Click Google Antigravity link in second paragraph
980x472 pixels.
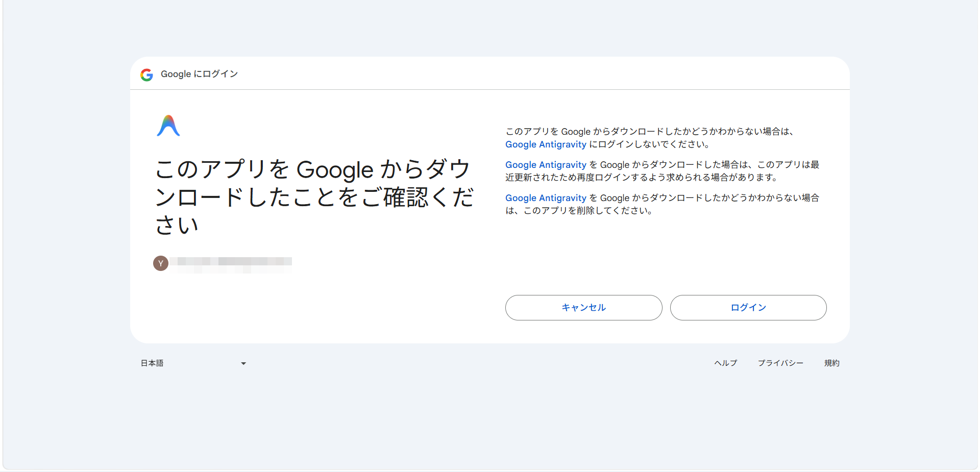click(x=546, y=165)
